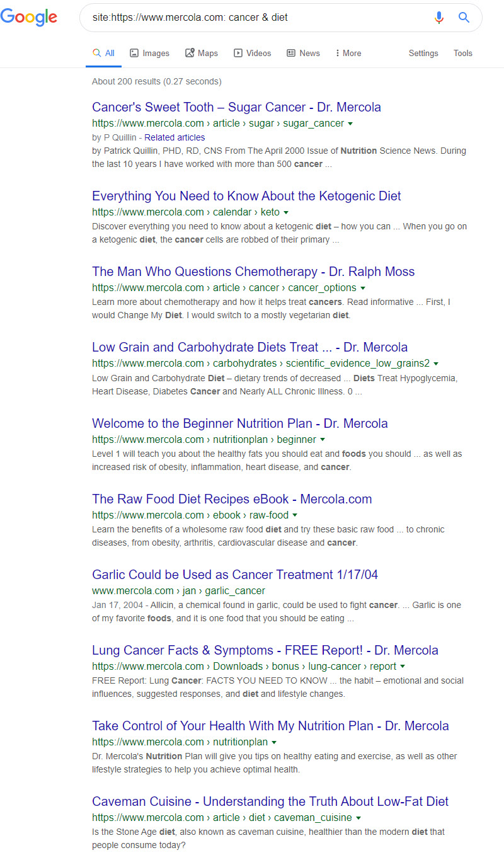Viewport: 504px width, 855px height.
Task: Click the Google logo
Action: click(x=29, y=17)
